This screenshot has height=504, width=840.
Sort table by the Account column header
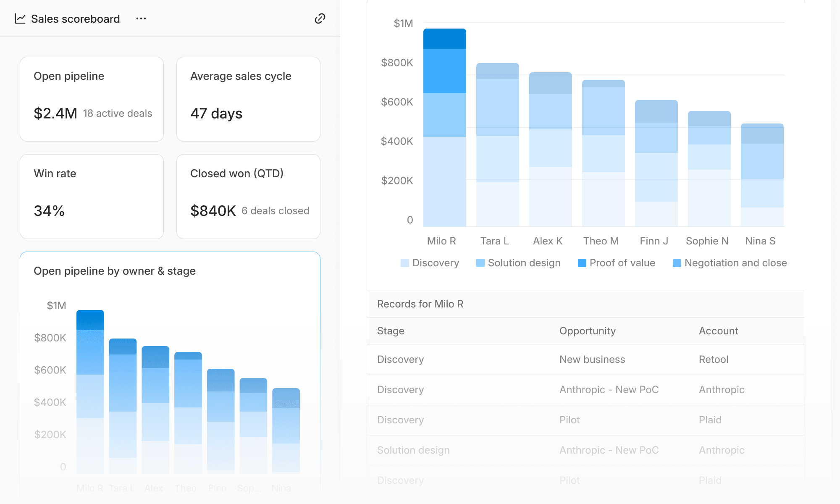tap(718, 331)
